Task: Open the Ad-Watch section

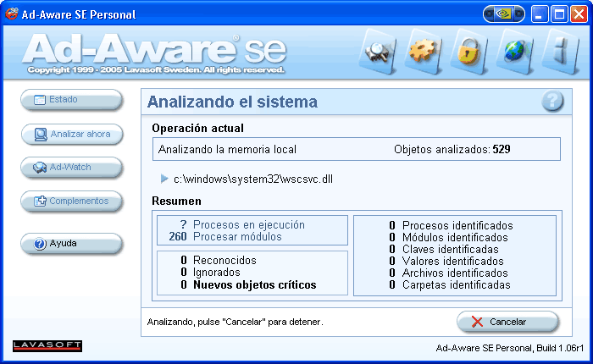Action: 72,168
